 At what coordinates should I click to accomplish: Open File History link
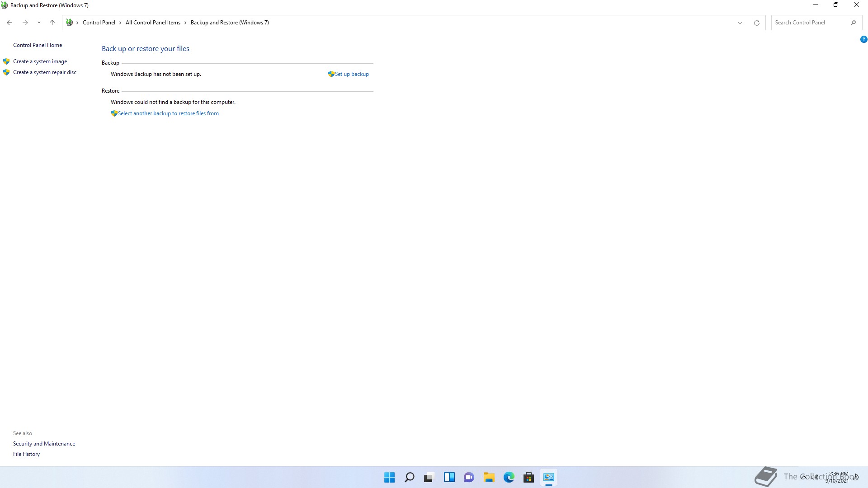(x=26, y=454)
